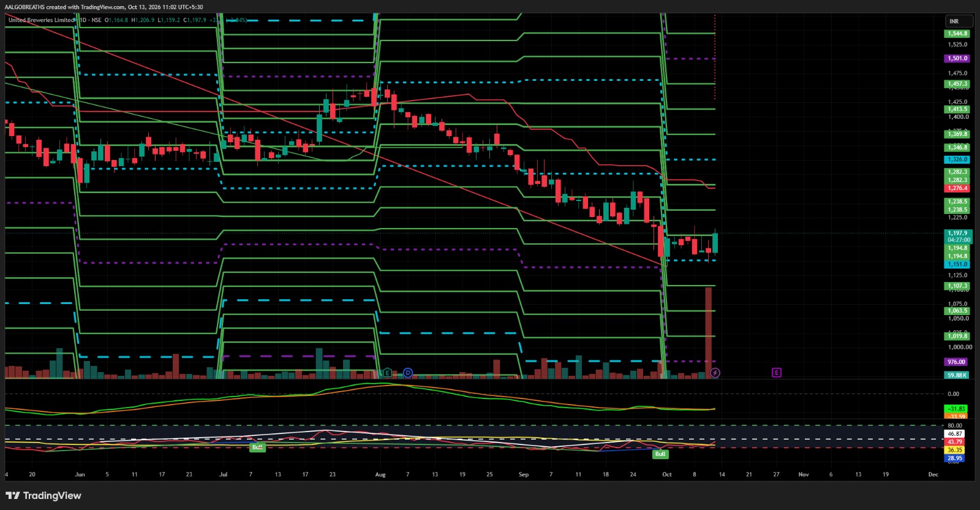This screenshot has width=980, height=510.
Task: Click the cyan 1,151.0 price label
Action: tap(957, 265)
